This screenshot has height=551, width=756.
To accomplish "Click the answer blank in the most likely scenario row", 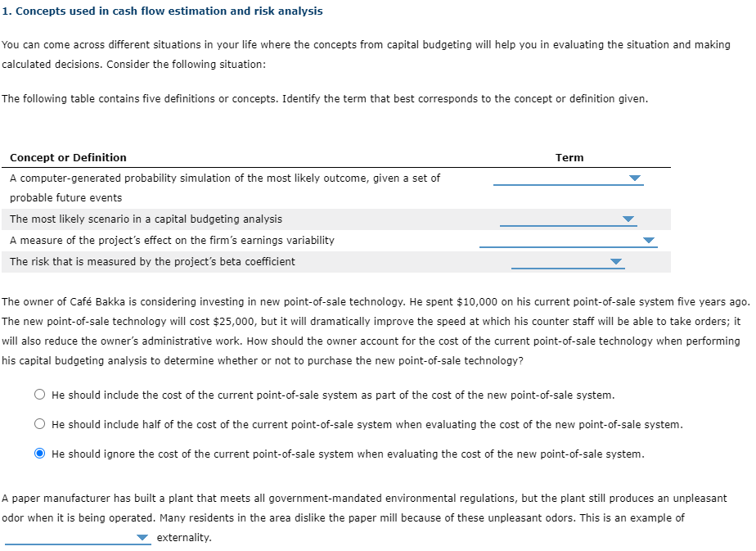I will [567, 221].
